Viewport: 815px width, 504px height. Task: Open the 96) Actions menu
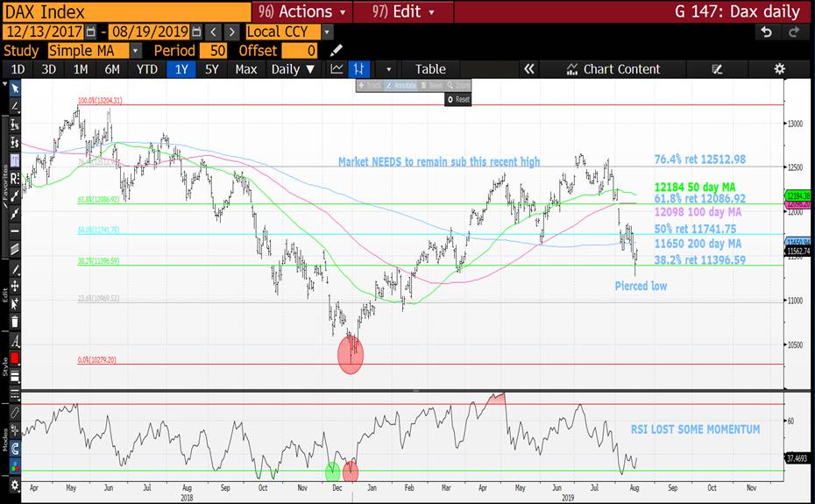(x=302, y=11)
